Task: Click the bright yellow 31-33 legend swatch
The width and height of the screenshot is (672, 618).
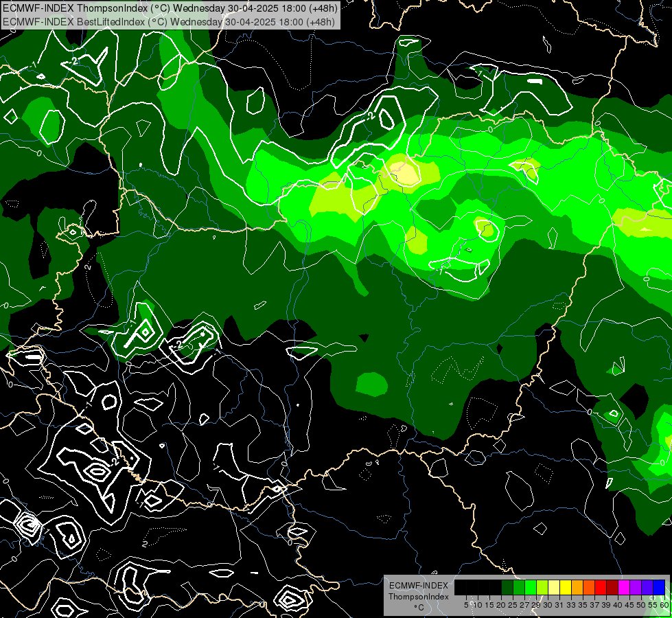Action: click(x=566, y=587)
